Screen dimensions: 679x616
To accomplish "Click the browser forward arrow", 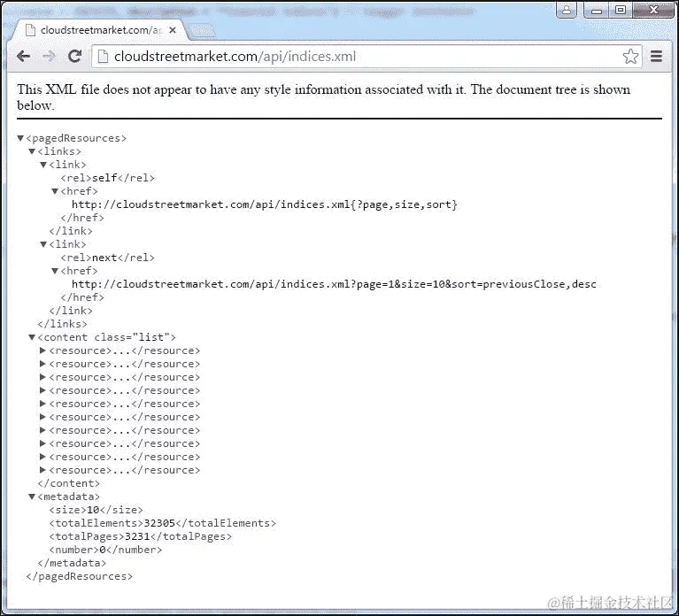I will pos(49,57).
